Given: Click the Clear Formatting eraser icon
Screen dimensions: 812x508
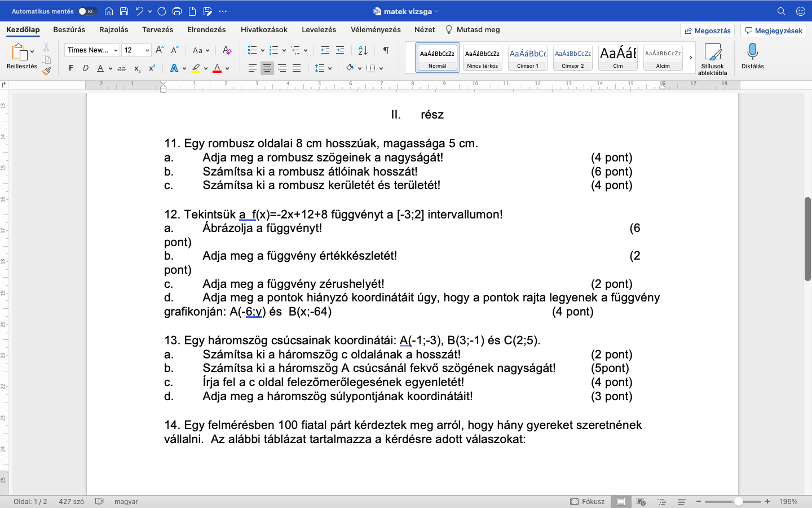Looking at the screenshot, I should pyautogui.click(x=227, y=50).
